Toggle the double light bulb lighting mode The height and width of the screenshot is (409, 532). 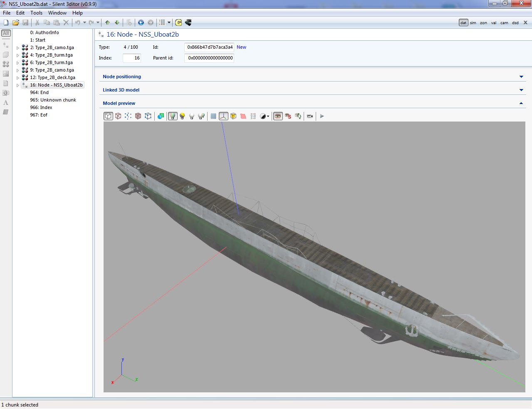point(201,116)
